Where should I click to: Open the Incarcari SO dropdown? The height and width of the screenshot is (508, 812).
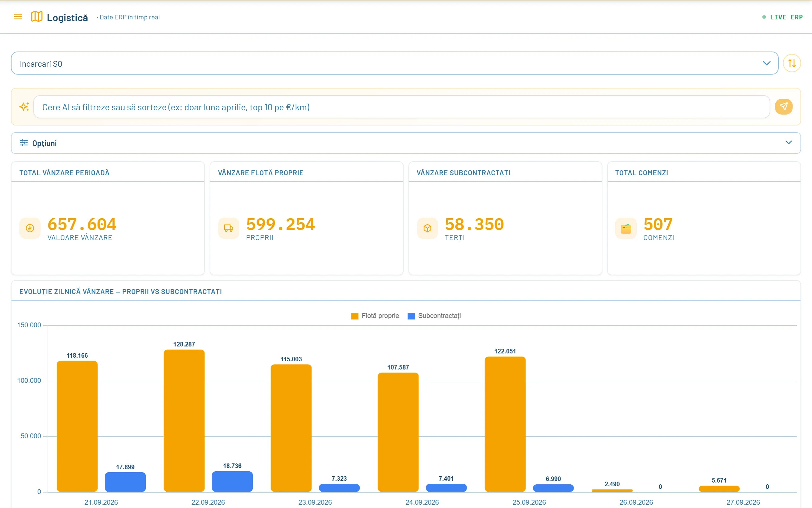[x=394, y=63]
